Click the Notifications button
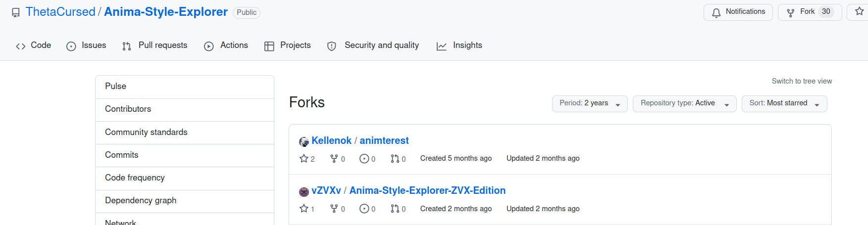This screenshot has width=868, height=225. (x=738, y=12)
